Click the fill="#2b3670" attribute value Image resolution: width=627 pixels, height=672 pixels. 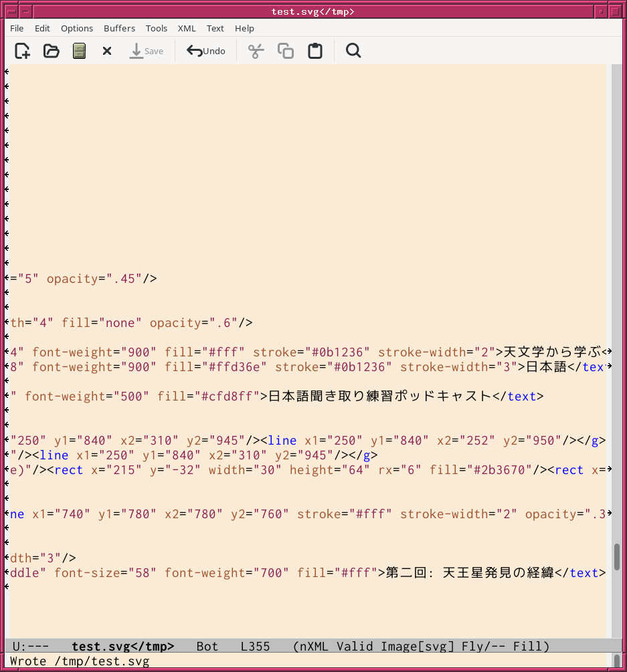coord(480,469)
